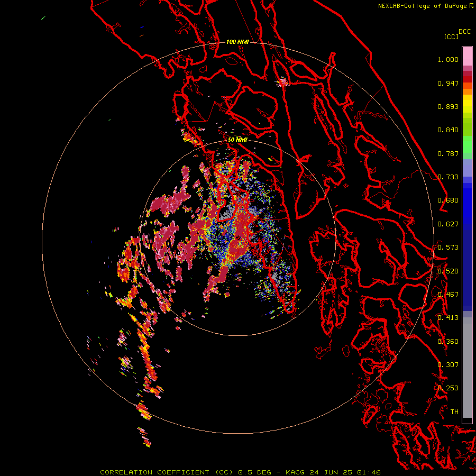476x476 pixels.
Task: Click the 0.733 legend value
Action: [448, 177]
